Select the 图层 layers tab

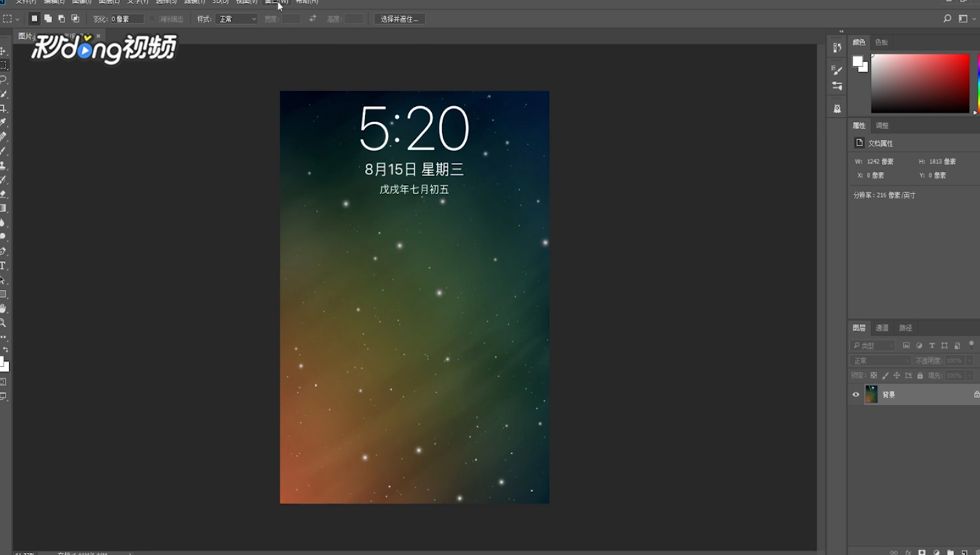(859, 328)
